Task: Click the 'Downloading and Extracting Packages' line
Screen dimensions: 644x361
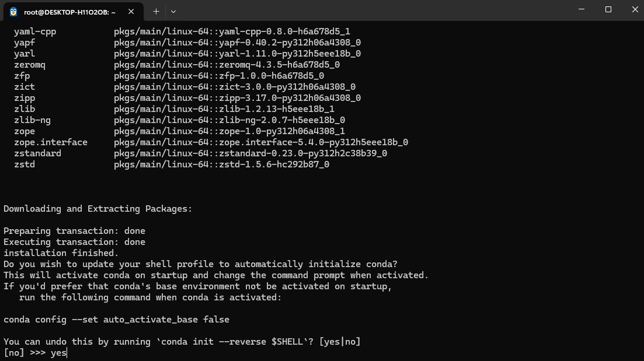Action: tap(98, 209)
